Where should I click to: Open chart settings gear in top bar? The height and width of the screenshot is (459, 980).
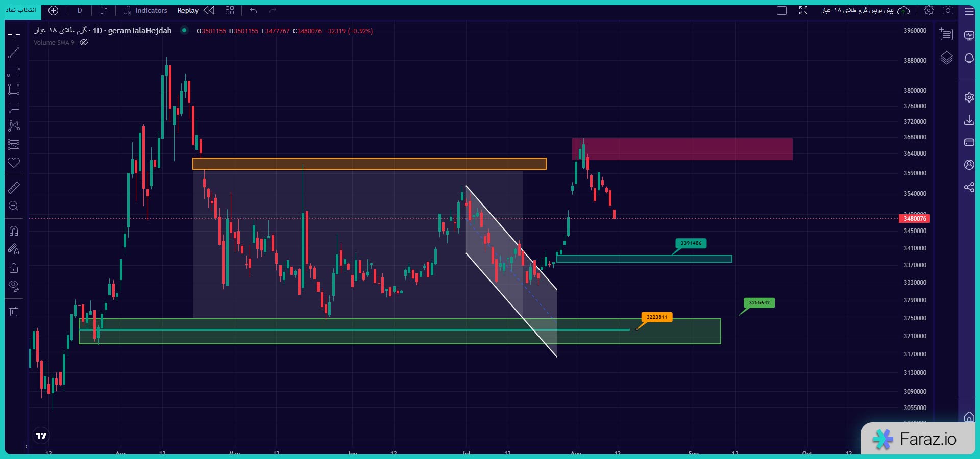coord(929,10)
